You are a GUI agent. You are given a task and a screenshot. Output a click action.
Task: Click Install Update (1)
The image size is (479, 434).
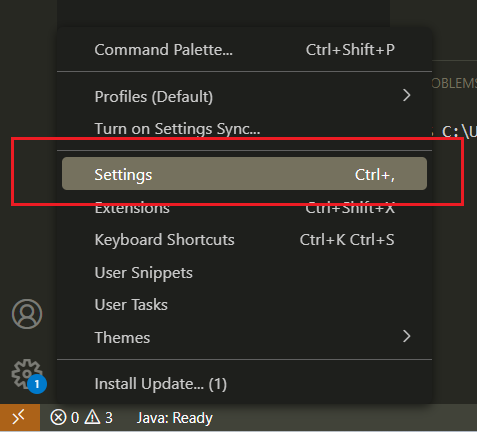point(245,384)
